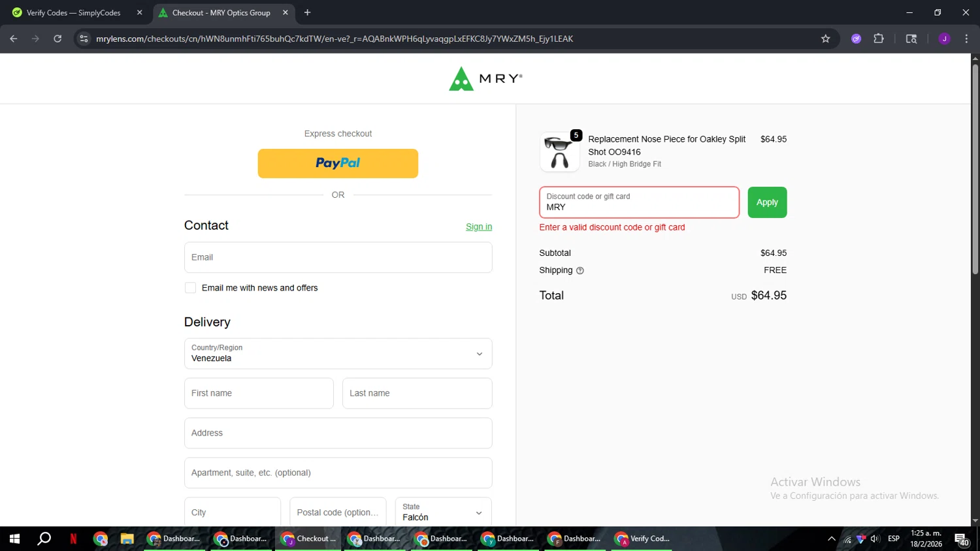Open the new tab plus button
Viewport: 980px width, 551px height.
click(x=307, y=12)
